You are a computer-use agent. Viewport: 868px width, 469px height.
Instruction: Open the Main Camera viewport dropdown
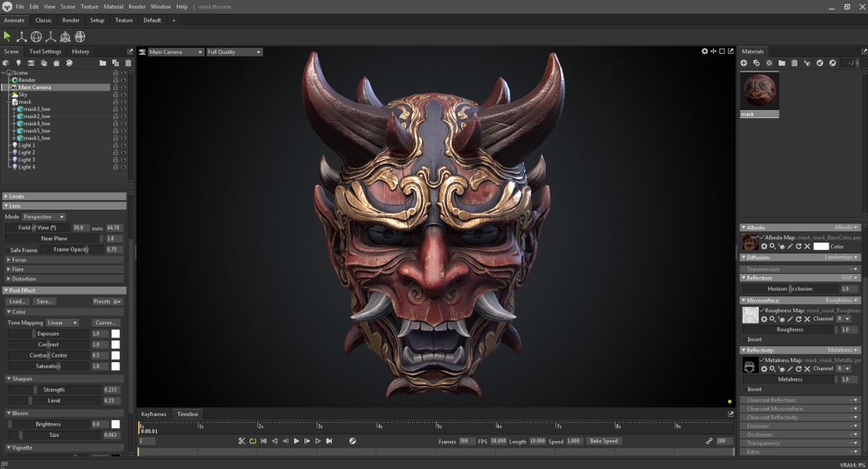(175, 52)
